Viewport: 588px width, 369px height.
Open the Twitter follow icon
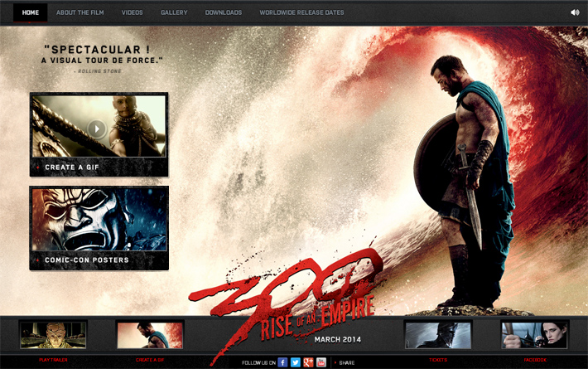pyautogui.click(x=296, y=362)
